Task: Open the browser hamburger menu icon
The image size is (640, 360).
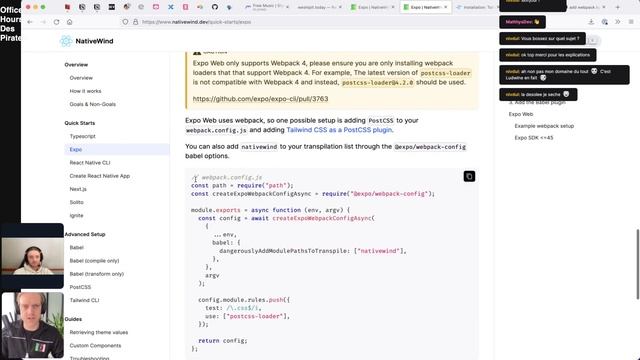Action: (x=631, y=22)
